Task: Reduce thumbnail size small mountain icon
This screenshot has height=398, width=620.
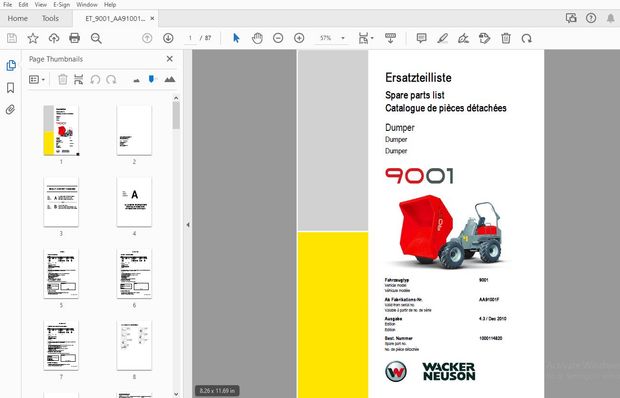Action: pos(136,81)
